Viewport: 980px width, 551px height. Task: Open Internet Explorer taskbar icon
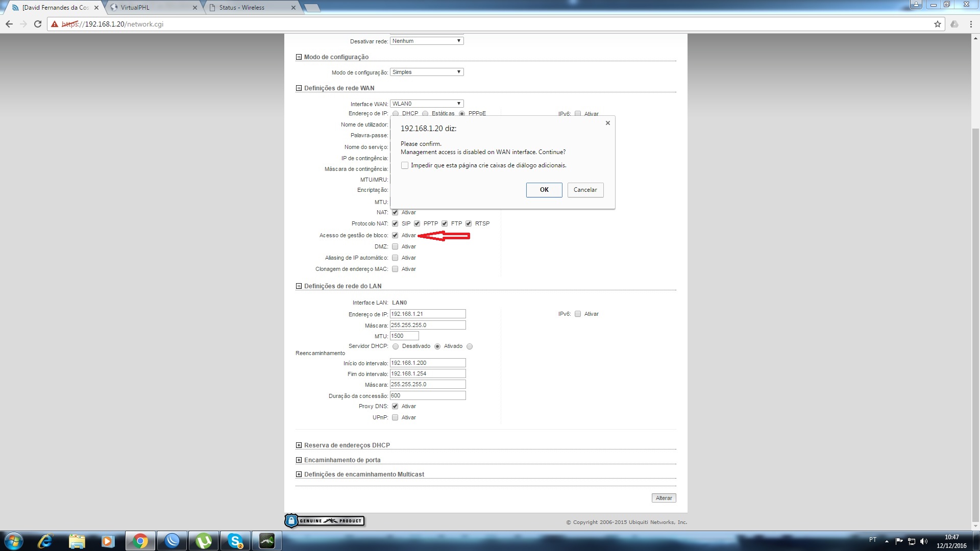click(x=45, y=541)
